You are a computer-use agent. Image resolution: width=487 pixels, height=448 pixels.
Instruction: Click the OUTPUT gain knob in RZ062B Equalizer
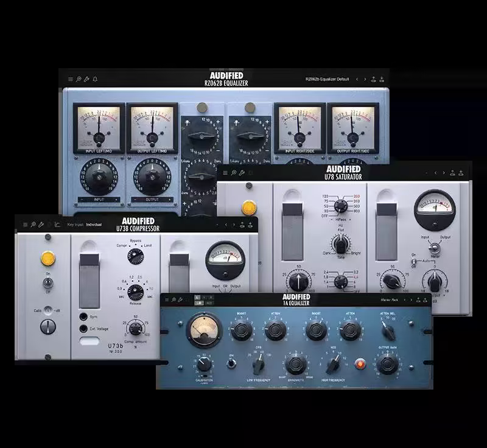152,177
